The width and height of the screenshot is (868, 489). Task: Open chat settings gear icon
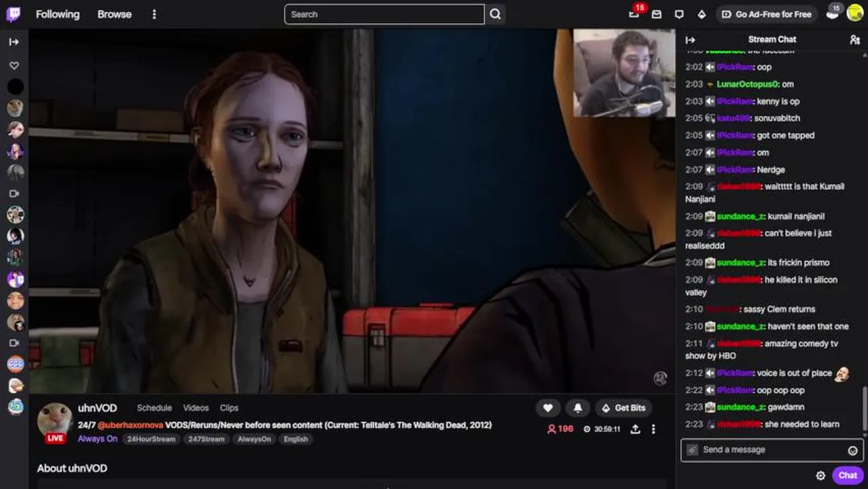[820, 475]
